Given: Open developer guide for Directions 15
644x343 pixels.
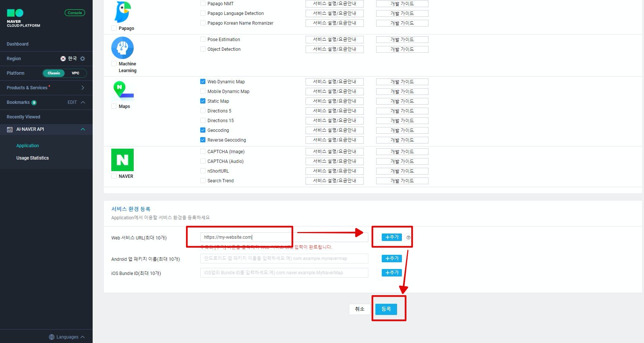Looking at the screenshot, I should [402, 120].
